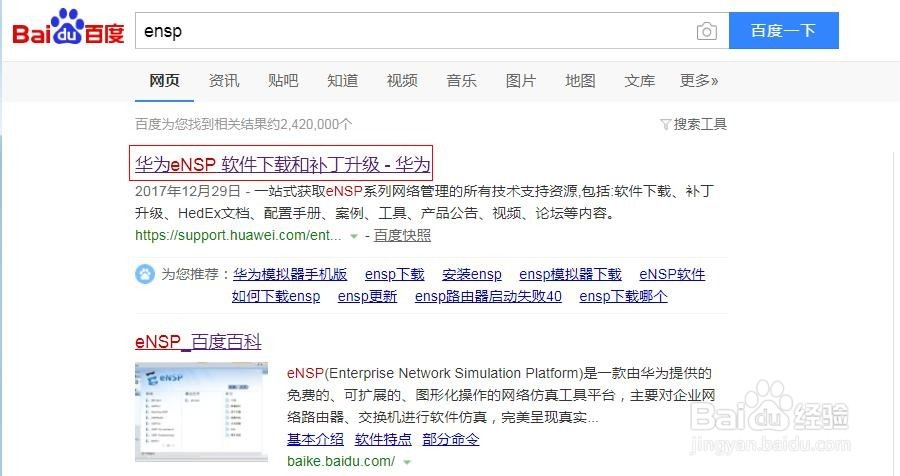
Task: Open the 音乐 tab
Action: [x=461, y=80]
